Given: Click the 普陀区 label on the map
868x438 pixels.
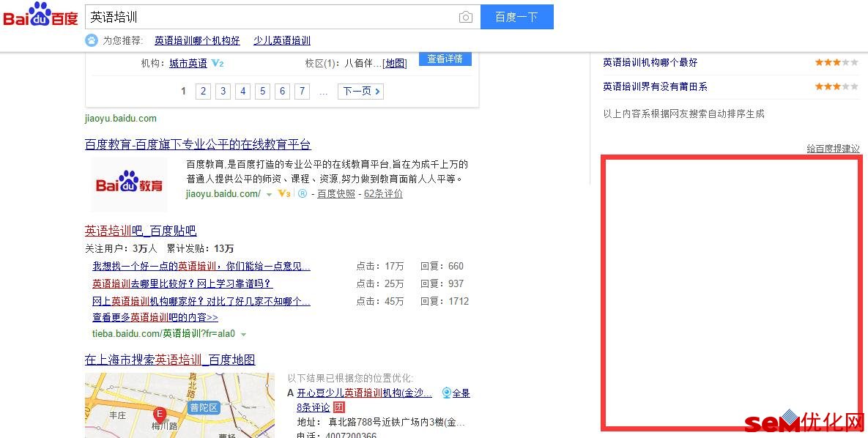Looking at the screenshot, I should [x=203, y=407].
